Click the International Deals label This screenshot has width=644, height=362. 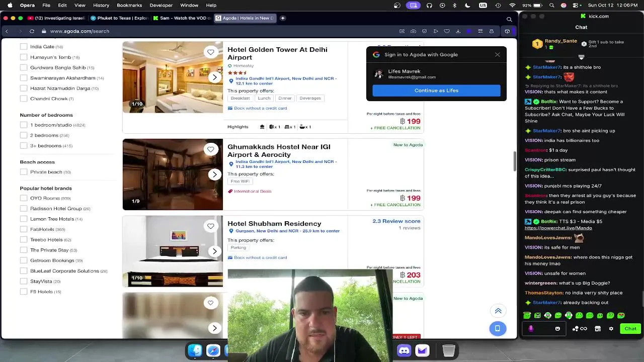[x=253, y=191]
